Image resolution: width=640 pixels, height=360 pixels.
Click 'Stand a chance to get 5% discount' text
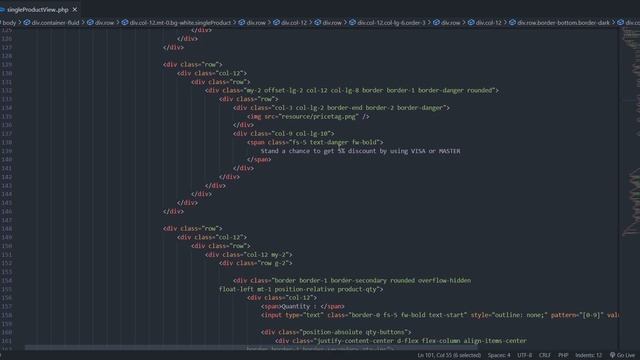[x=360, y=151]
